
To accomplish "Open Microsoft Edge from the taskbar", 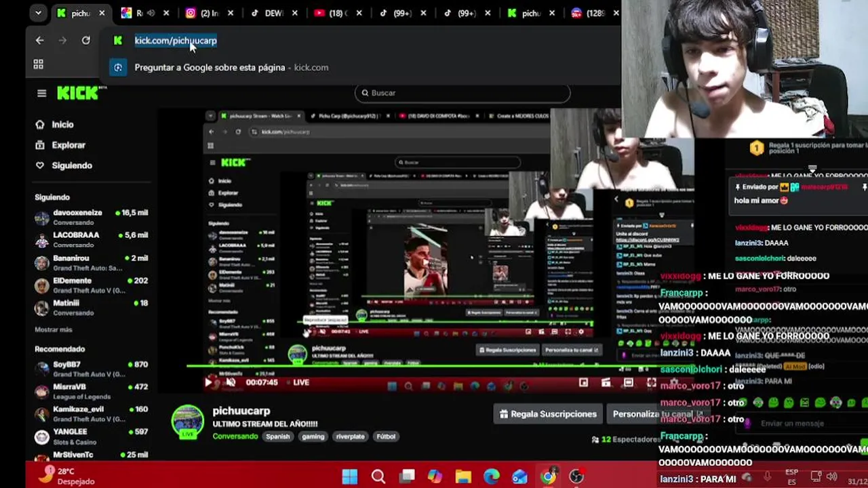I will click(x=491, y=476).
